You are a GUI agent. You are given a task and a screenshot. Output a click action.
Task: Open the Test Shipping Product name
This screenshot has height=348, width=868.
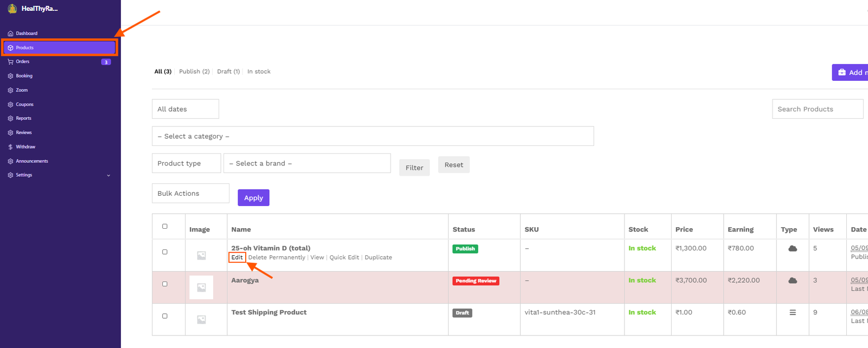(269, 312)
